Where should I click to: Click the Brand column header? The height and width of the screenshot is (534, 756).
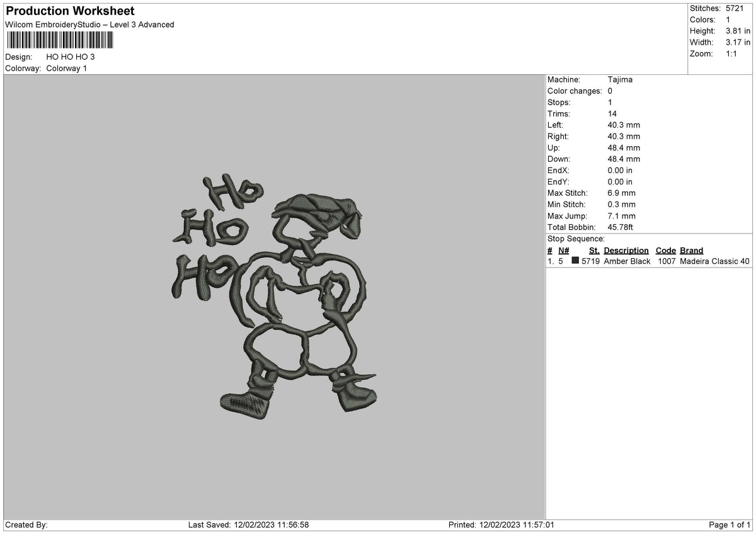(x=692, y=251)
